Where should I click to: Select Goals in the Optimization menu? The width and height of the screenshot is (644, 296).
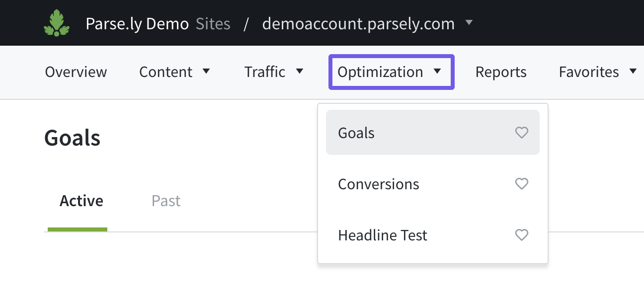coord(356,133)
